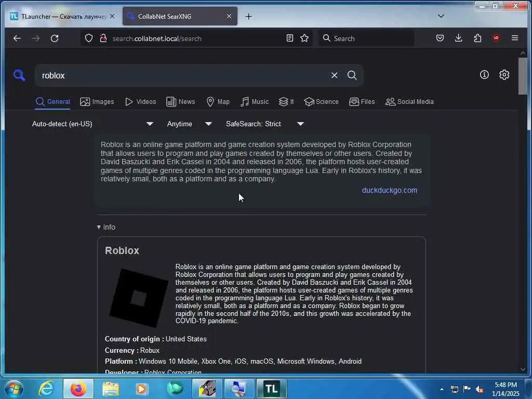Open the Social Media category

click(x=409, y=102)
